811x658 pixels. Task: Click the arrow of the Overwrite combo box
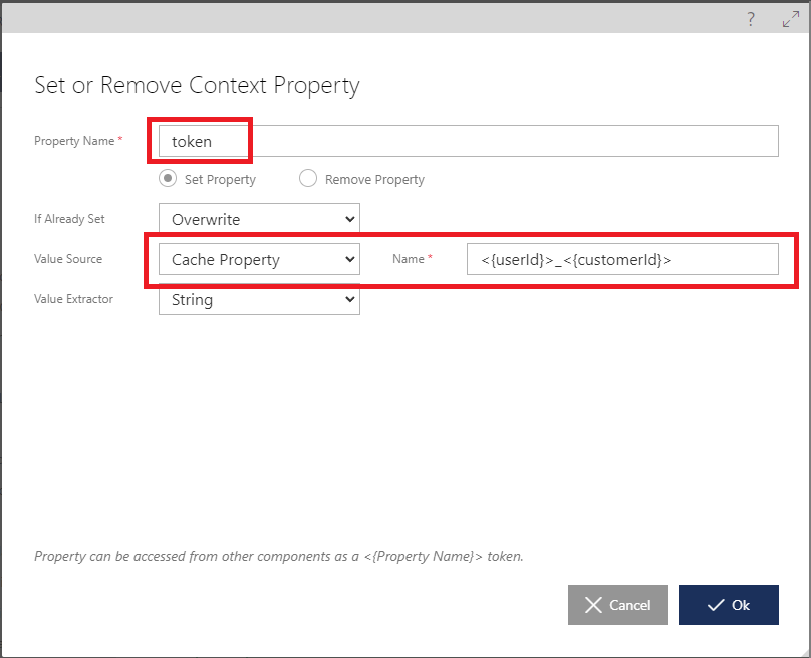(x=350, y=219)
